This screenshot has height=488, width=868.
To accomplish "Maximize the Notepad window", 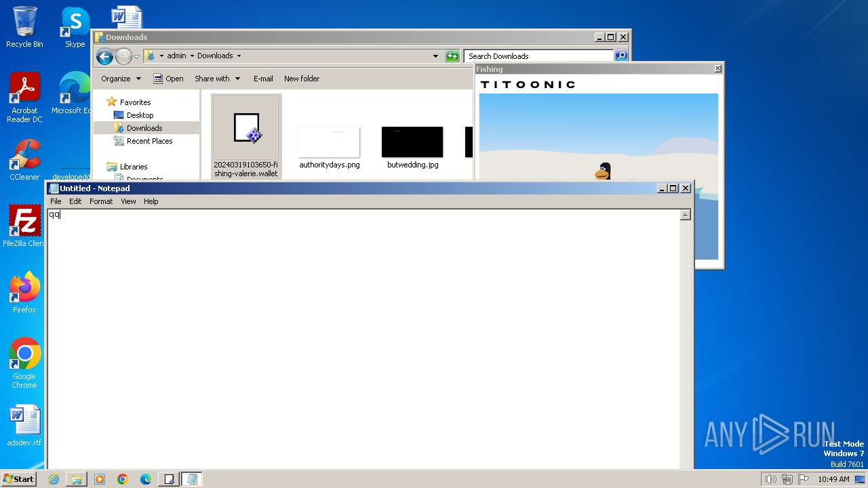I will click(x=673, y=188).
